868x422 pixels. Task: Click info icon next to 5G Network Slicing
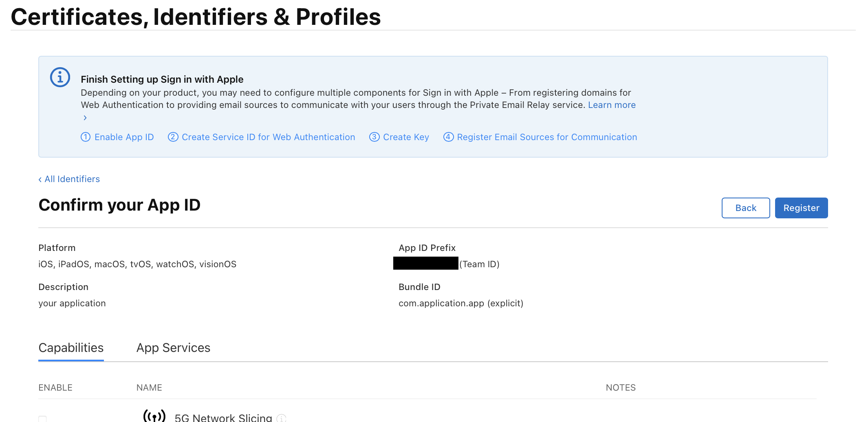[281, 418]
